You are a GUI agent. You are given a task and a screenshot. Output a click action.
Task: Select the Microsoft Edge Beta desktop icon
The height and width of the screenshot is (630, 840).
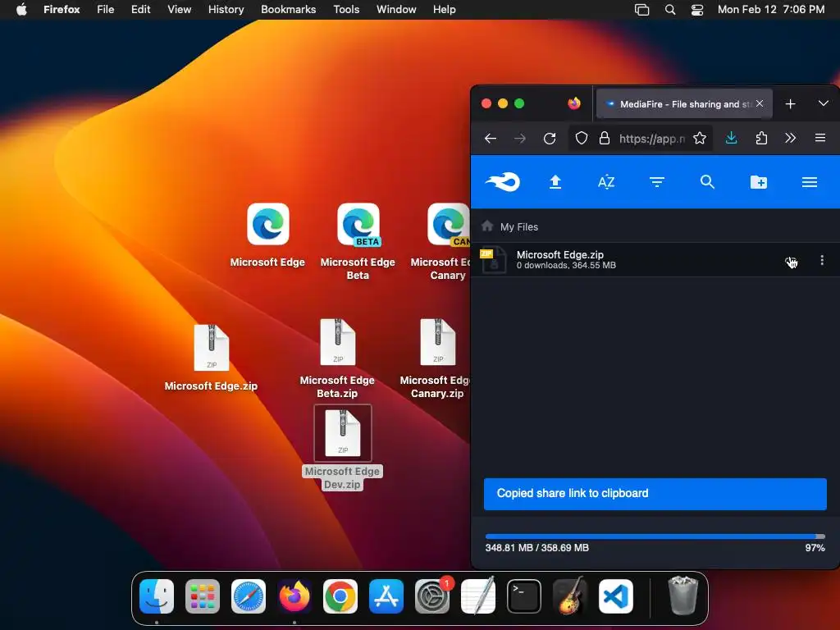point(358,224)
